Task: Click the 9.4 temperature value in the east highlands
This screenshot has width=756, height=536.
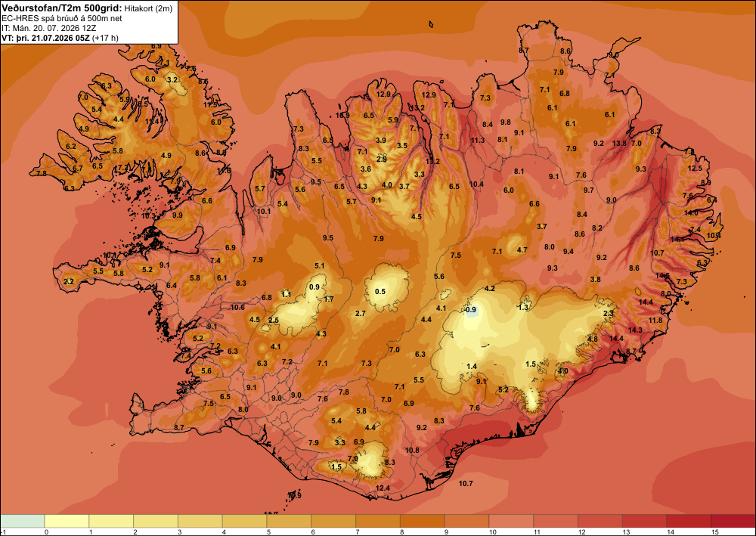Action: pos(568,251)
